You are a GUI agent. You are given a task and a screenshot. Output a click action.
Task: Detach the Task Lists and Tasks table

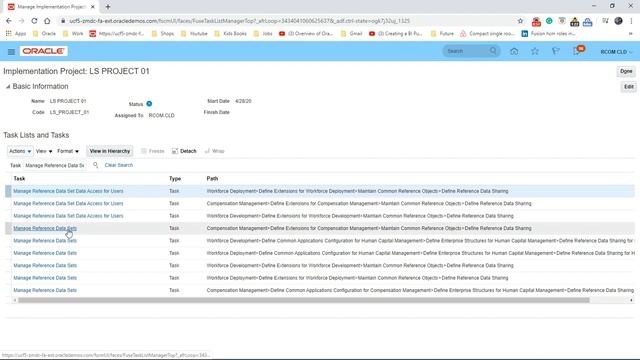(184, 151)
